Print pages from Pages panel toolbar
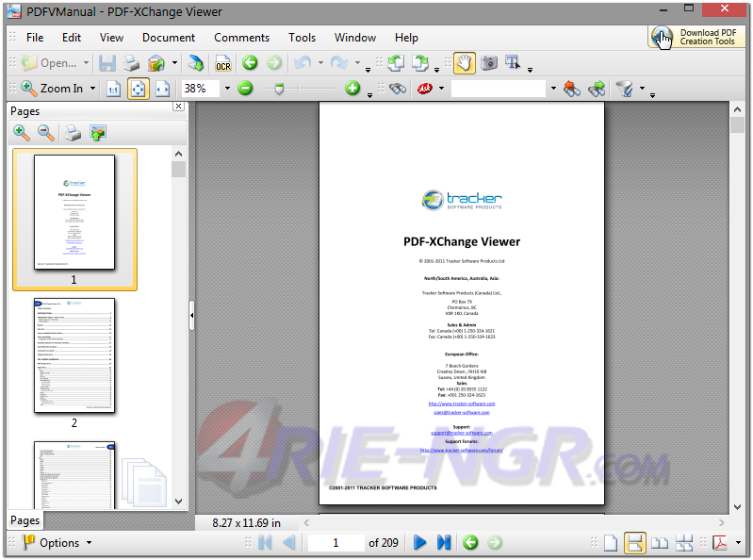 [73, 133]
